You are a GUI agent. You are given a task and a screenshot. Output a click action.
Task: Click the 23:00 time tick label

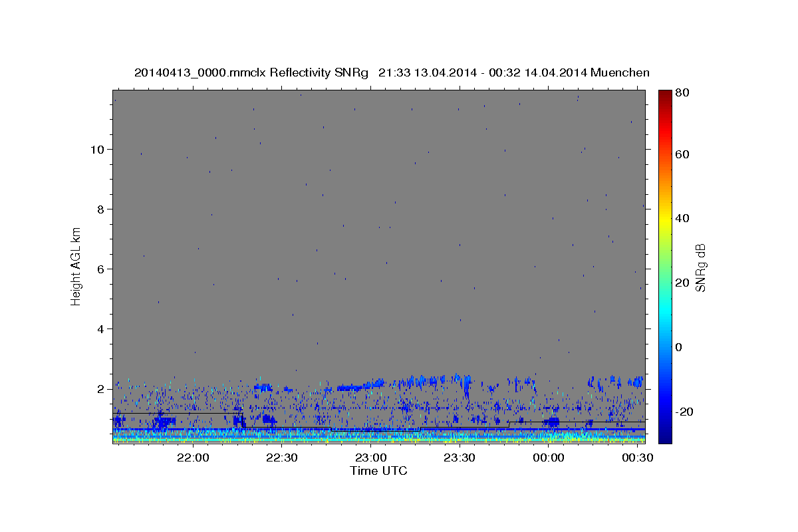370,458
